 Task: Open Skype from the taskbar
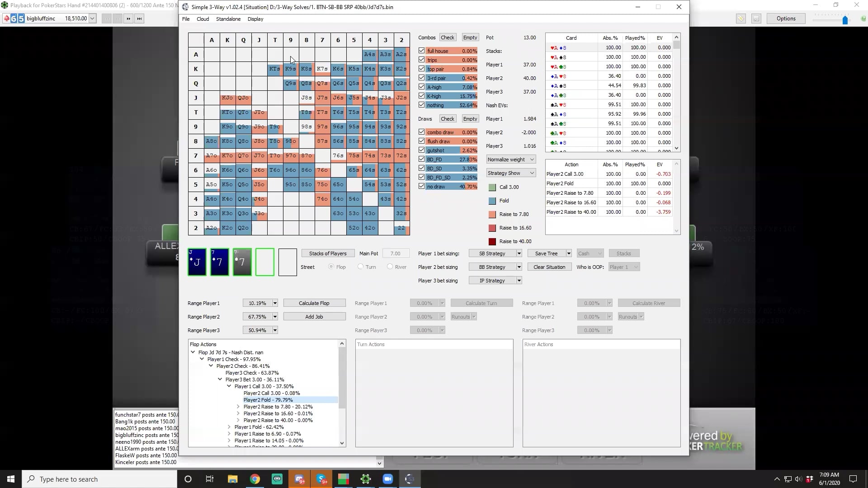[x=321, y=479]
